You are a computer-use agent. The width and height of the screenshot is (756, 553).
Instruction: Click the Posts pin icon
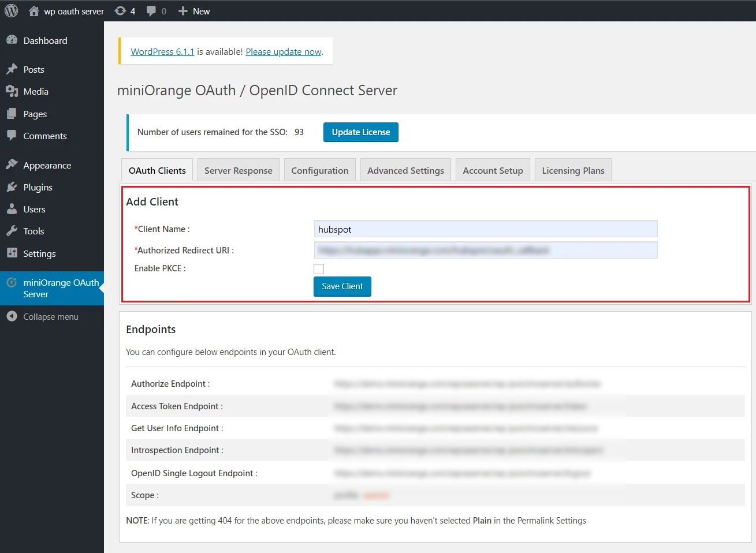click(12, 69)
